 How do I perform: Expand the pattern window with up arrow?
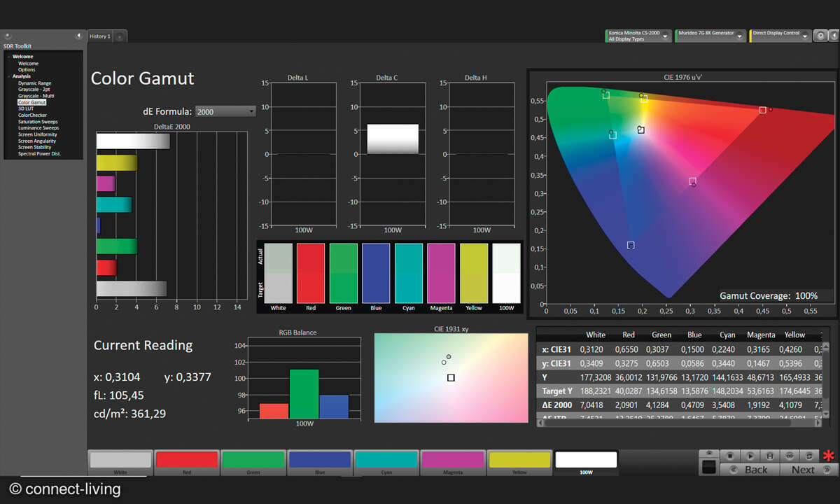708,453
